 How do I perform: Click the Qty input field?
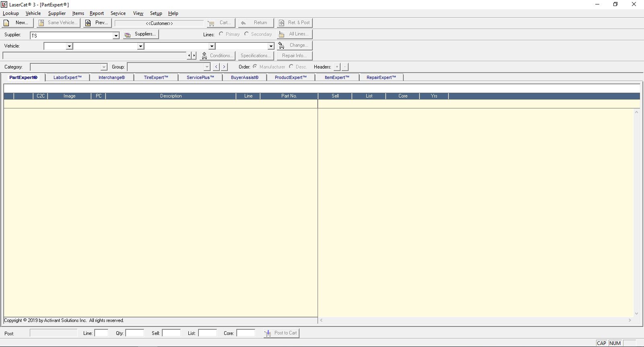tap(135, 333)
